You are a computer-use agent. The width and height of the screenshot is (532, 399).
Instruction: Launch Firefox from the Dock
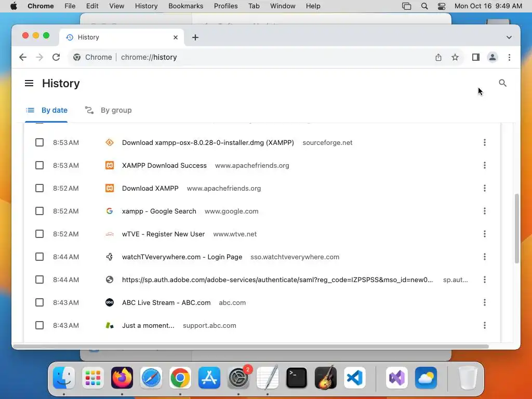click(122, 378)
